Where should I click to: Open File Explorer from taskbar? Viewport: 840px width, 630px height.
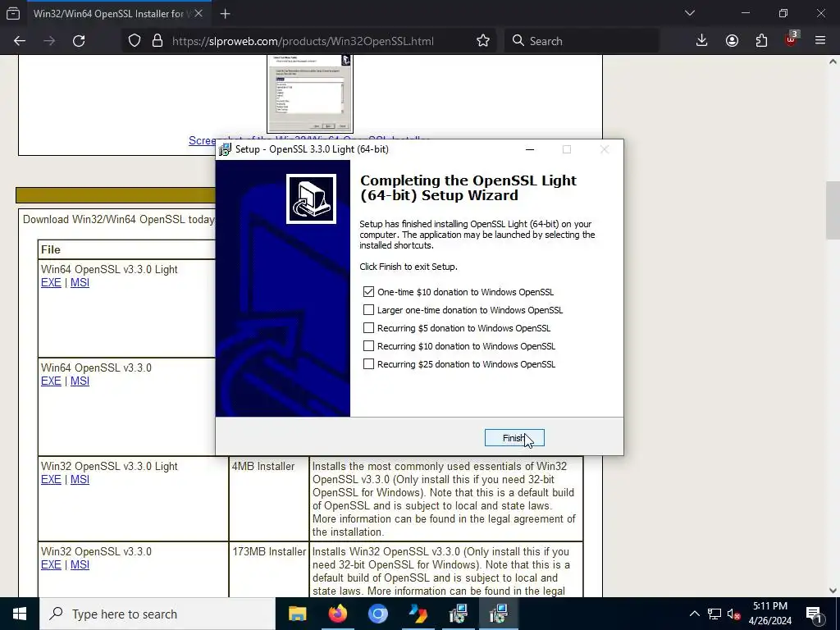pyautogui.click(x=297, y=614)
